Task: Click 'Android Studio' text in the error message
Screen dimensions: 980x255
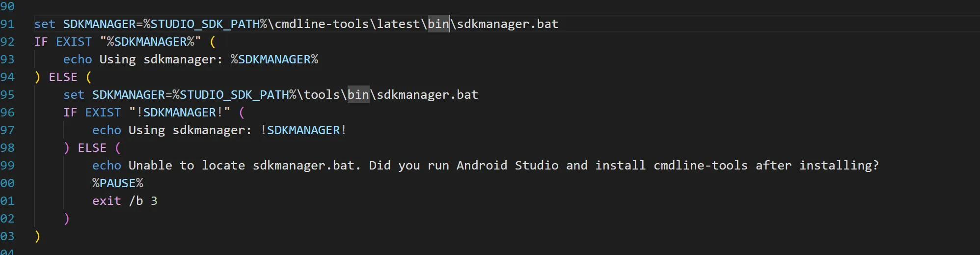Action: pos(508,166)
